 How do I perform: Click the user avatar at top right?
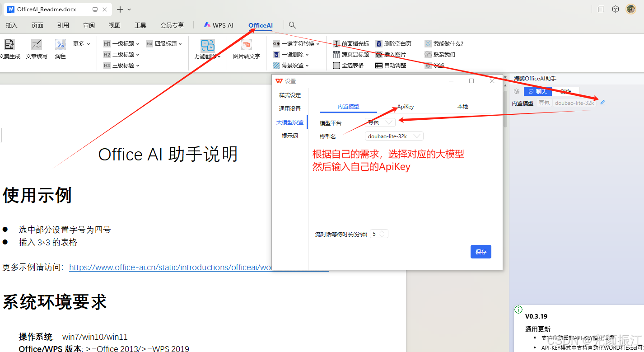[630, 9]
